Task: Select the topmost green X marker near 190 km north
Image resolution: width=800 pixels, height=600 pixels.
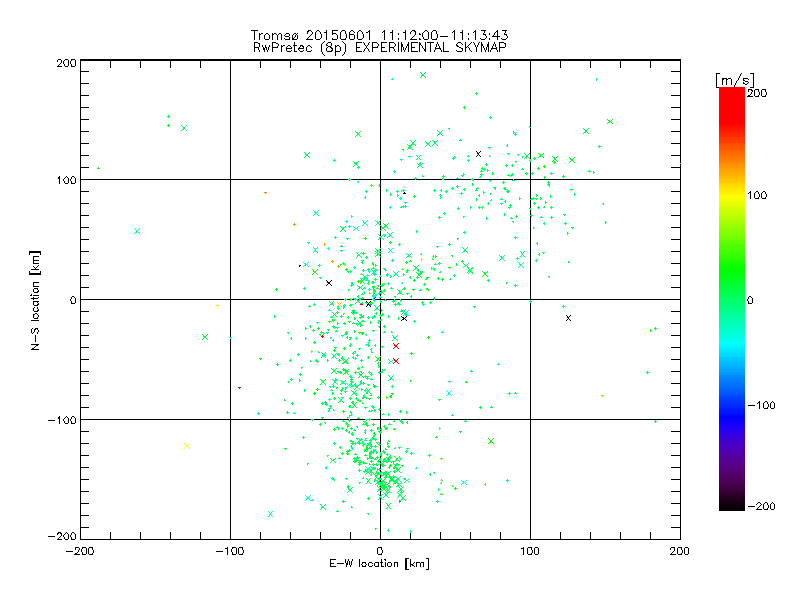Action: click(423, 75)
